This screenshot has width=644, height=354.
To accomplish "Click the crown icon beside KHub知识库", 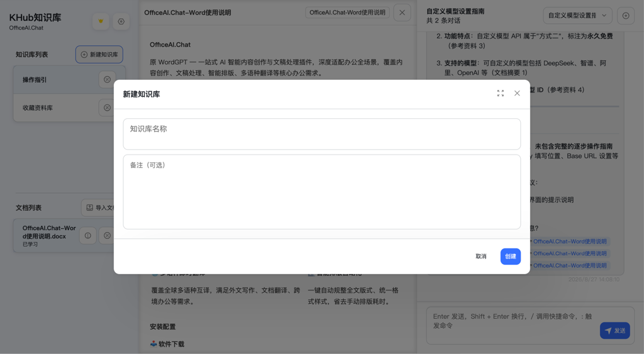I will [101, 21].
